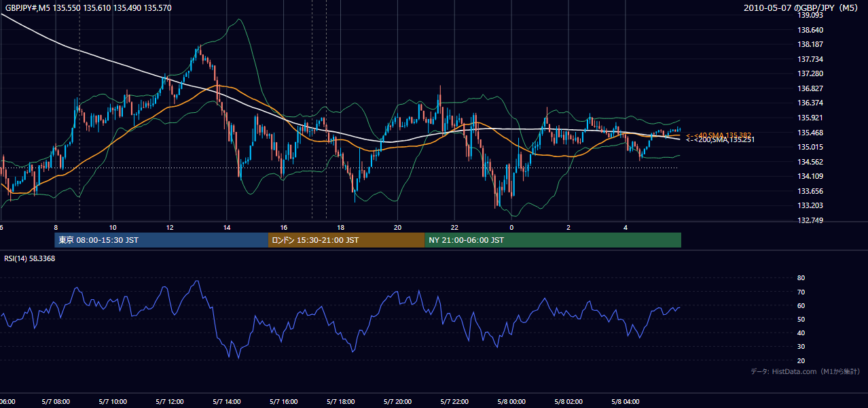Click hour tick 14 under price chart

click(227, 227)
